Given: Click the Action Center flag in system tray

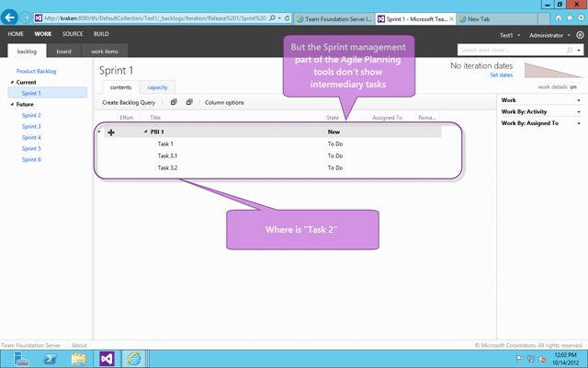Looking at the screenshot, I should coord(519,359).
